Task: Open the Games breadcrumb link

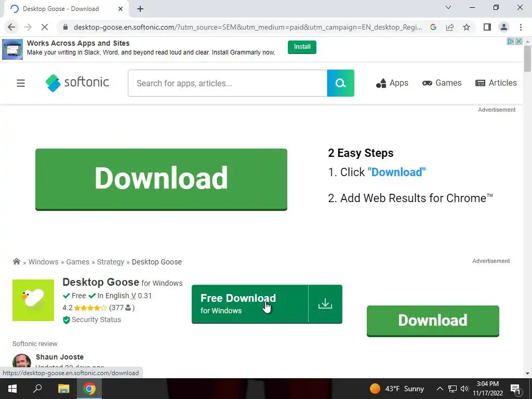Action: tap(78, 262)
